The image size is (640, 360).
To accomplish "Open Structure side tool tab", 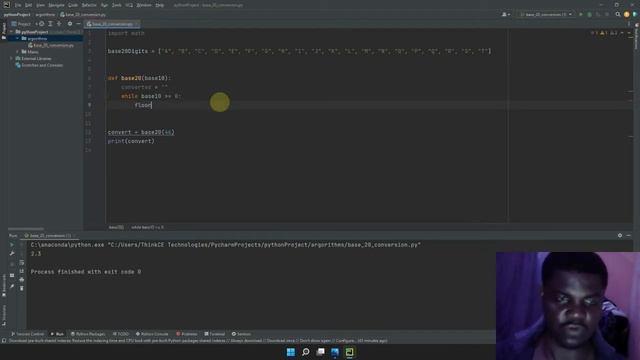I will point(4,315).
